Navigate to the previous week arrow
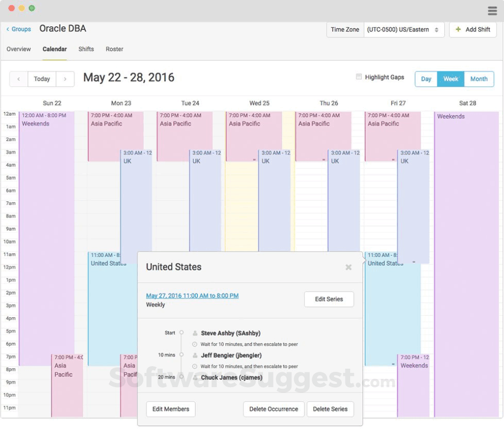This screenshot has width=504, height=429. (x=18, y=79)
